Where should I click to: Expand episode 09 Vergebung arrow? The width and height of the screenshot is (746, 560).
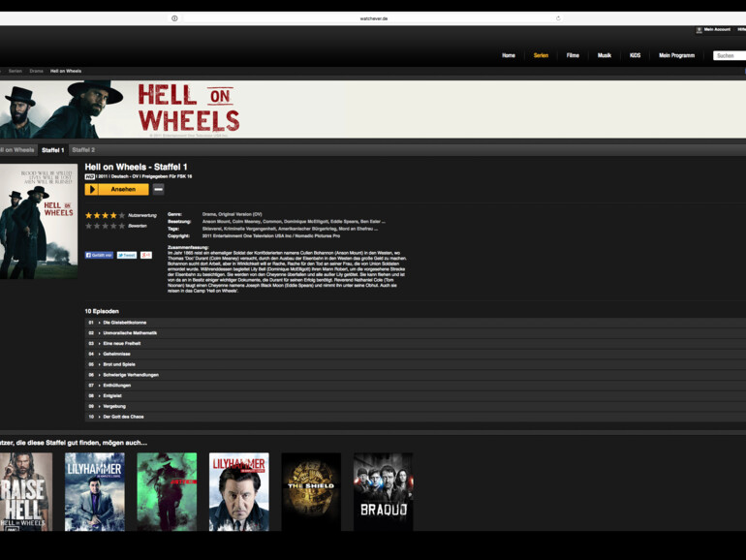pyautogui.click(x=100, y=406)
